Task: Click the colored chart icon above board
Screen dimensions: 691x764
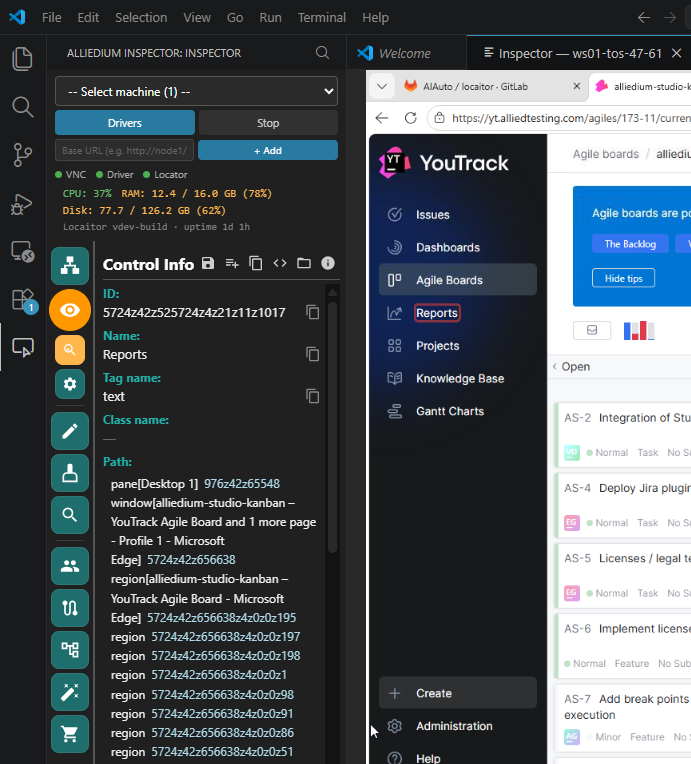Action: point(639,330)
